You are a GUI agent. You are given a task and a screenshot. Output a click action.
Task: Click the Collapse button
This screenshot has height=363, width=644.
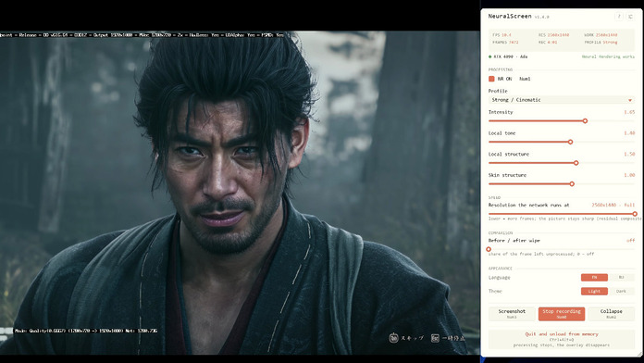pos(611,314)
